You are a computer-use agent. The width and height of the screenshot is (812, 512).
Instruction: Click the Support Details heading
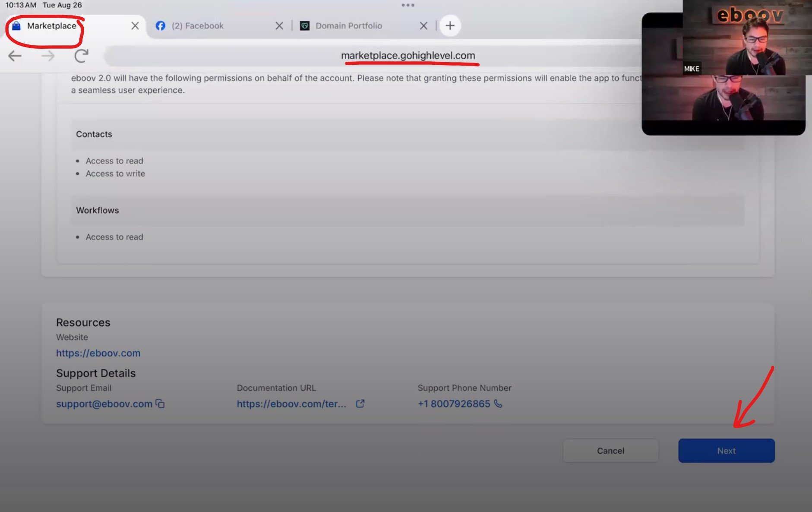click(96, 373)
